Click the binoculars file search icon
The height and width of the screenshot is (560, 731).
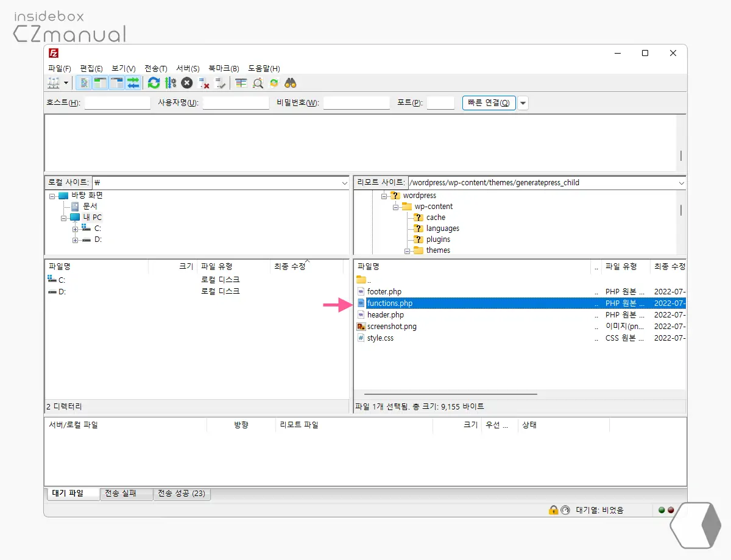(x=291, y=83)
